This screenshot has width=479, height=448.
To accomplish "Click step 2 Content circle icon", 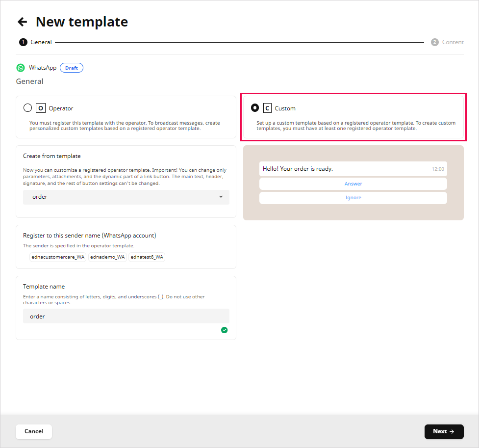I will tap(434, 42).
